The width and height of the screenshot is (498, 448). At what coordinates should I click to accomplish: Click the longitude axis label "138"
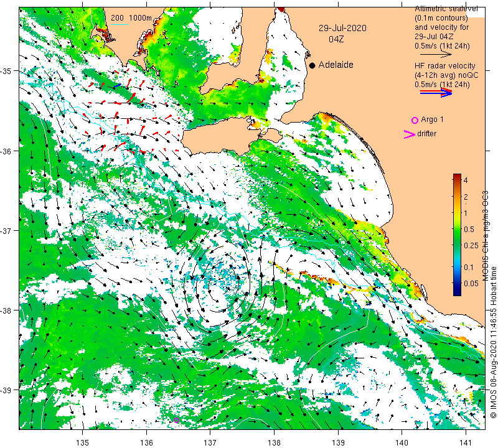pyautogui.click(x=274, y=442)
